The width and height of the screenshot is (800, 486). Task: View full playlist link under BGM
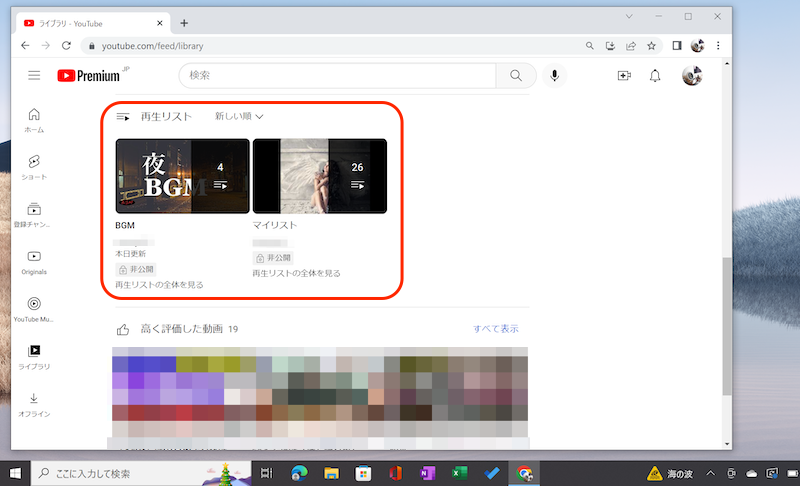coord(159,285)
